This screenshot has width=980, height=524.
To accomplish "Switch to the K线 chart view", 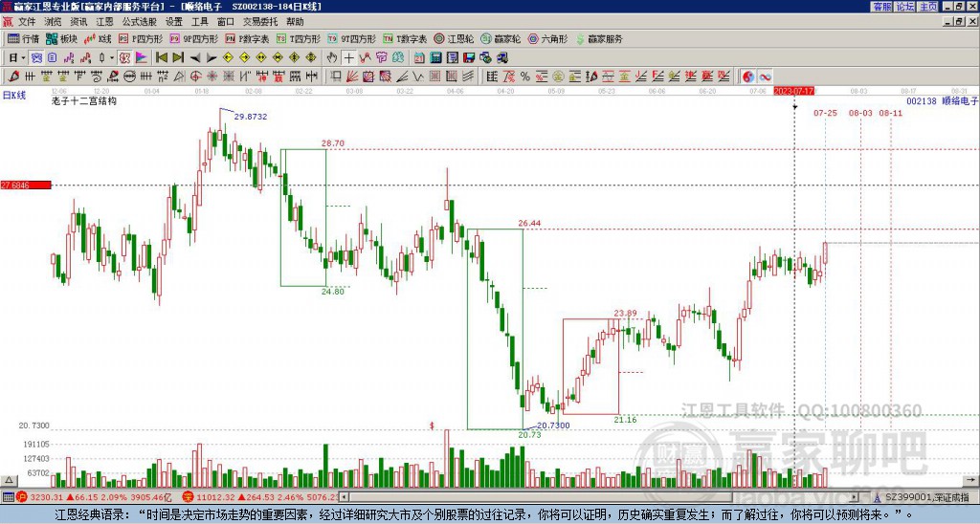I will click(x=98, y=38).
